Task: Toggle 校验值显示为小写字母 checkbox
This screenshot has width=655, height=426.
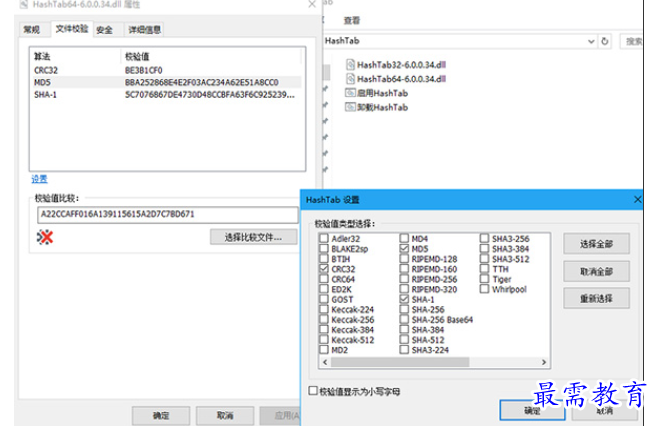Action: coord(313,390)
